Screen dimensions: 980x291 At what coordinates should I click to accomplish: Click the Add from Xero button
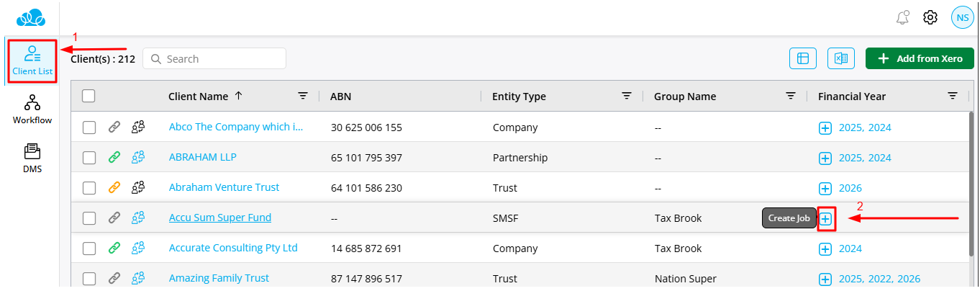(x=920, y=59)
